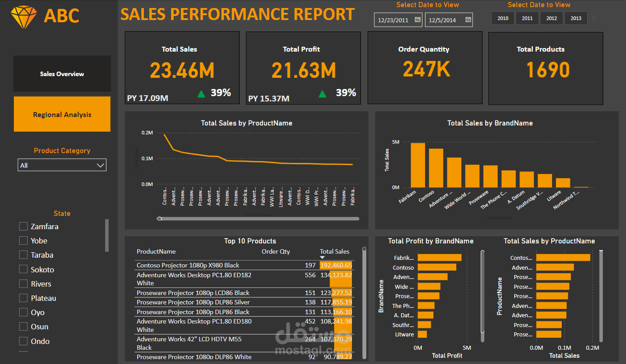Click the Fabrikam column in BrandName chart
This screenshot has width=626, height=364.
click(x=417, y=165)
